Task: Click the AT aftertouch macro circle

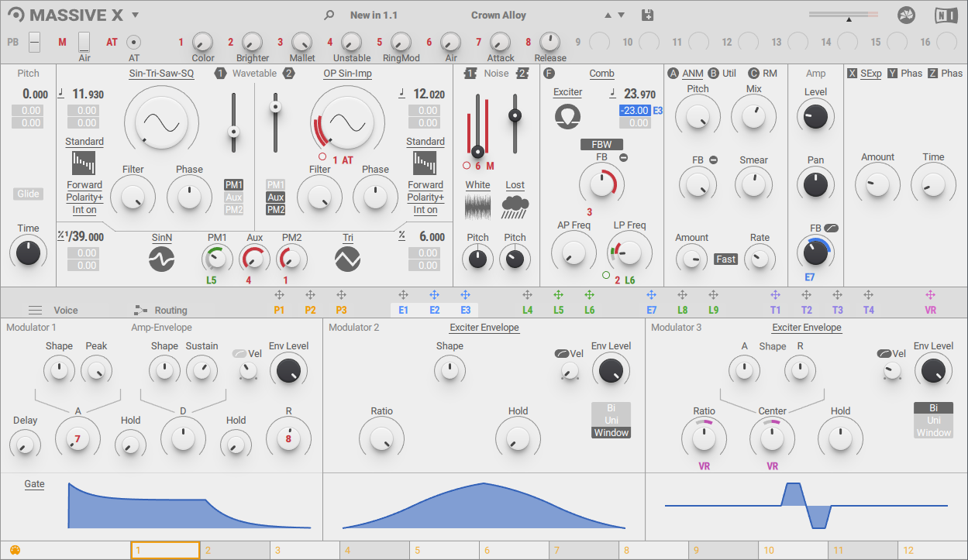Action: click(134, 42)
